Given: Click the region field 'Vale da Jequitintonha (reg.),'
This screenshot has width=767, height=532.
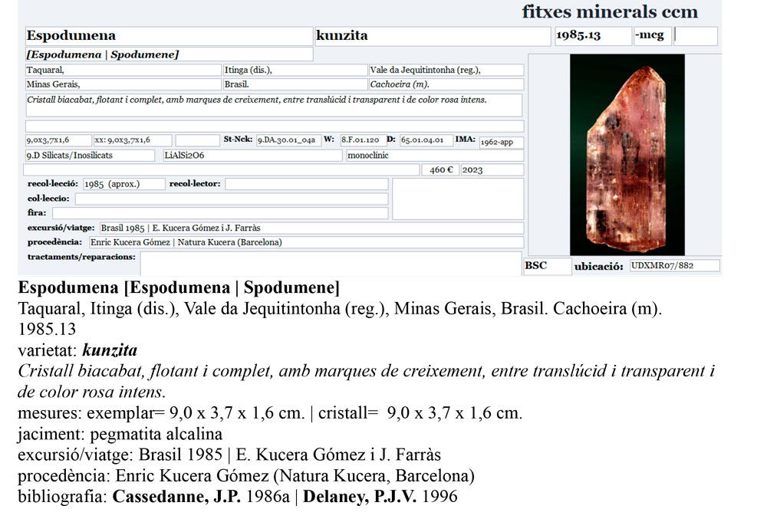Looking at the screenshot, I should pos(446,70).
